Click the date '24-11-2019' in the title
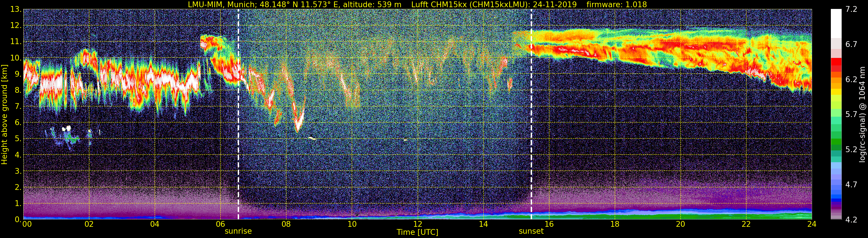Screen dimensions: 868x238 [555, 4]
